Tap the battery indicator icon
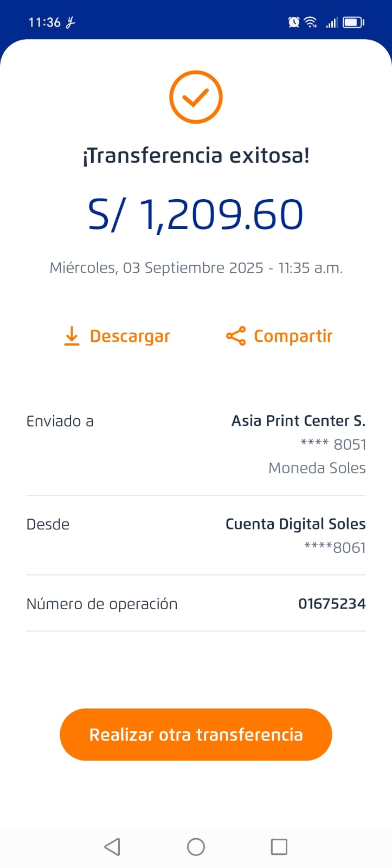The image size is (392, 868). click(x=354, y=22)
